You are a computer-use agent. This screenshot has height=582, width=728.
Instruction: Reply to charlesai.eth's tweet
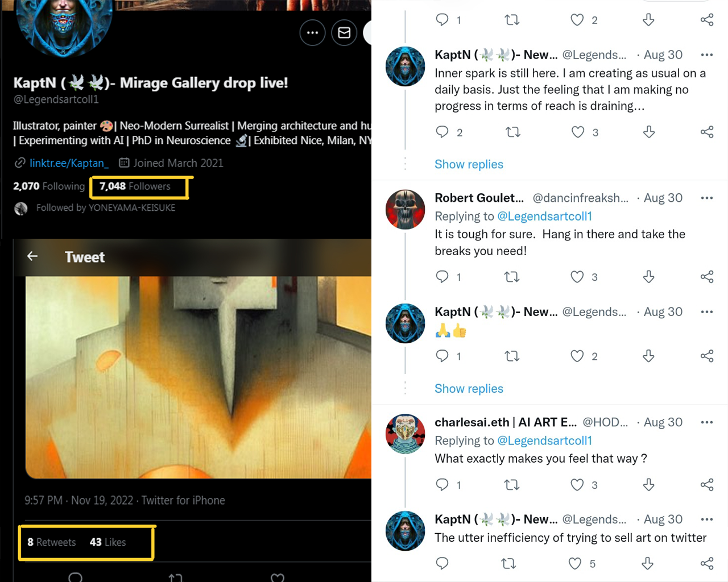click(442, 485)
